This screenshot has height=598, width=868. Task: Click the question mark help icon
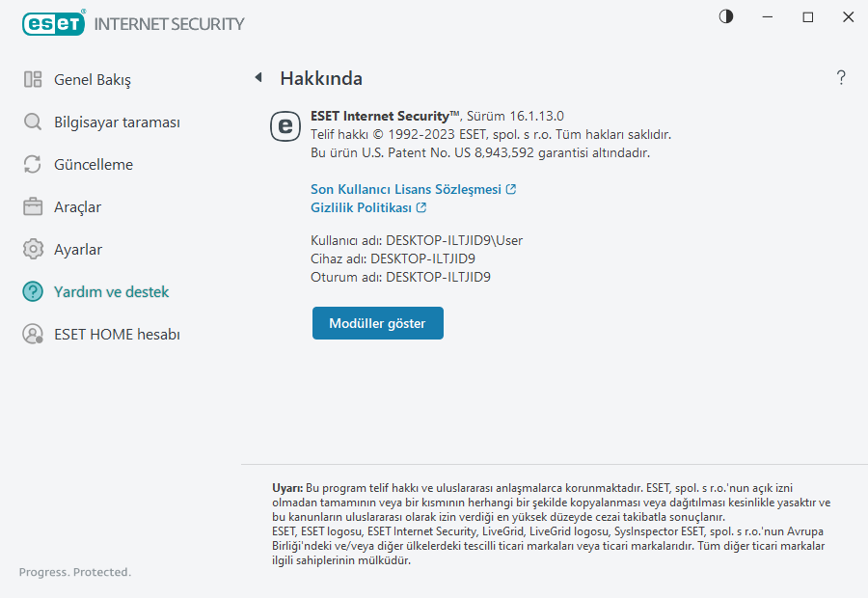click(x=841, y=78)
